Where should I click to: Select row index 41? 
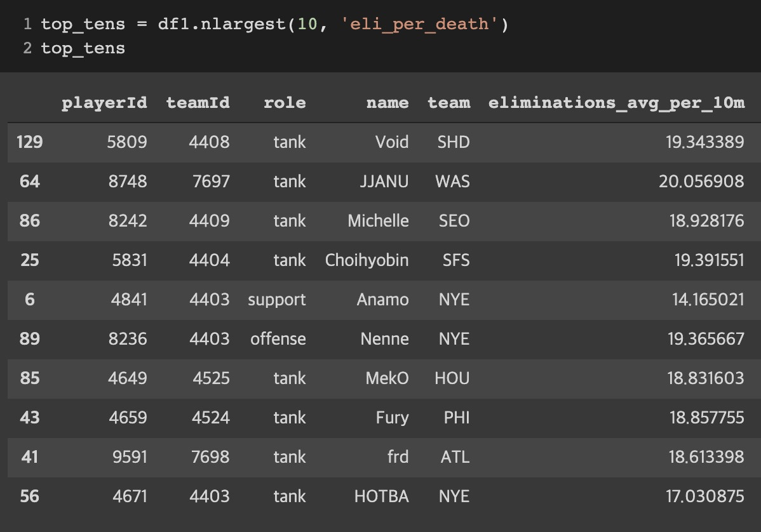[x=30, y=456]
